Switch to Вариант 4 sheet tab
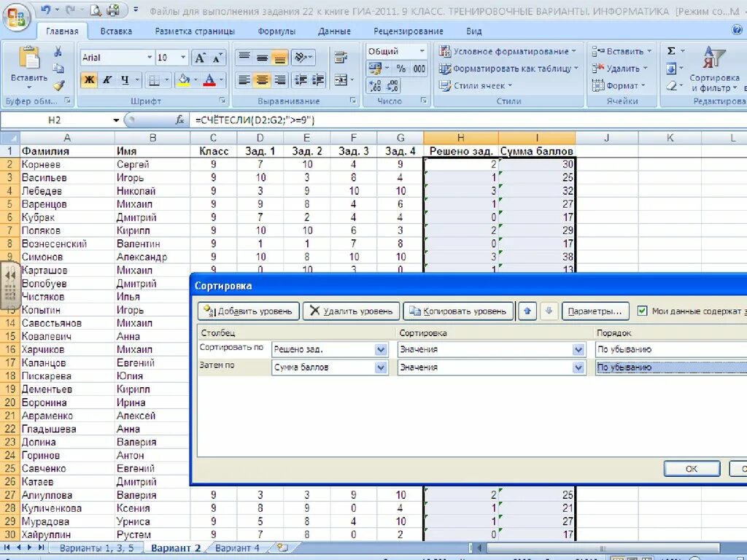 click(237, 548)
